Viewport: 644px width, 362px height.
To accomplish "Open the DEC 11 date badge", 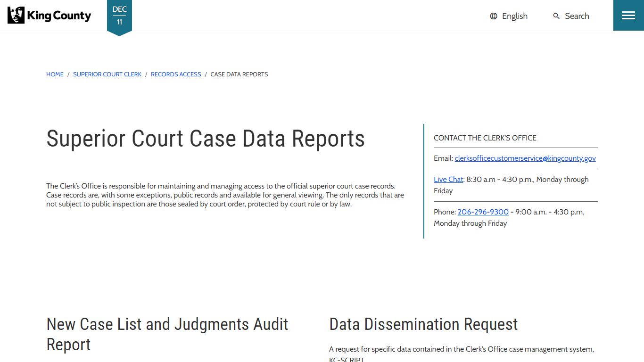I will point(119,17).
